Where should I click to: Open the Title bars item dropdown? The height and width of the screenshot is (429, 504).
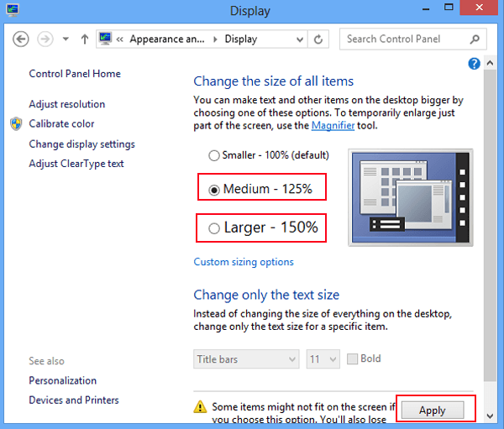point(246,359)
